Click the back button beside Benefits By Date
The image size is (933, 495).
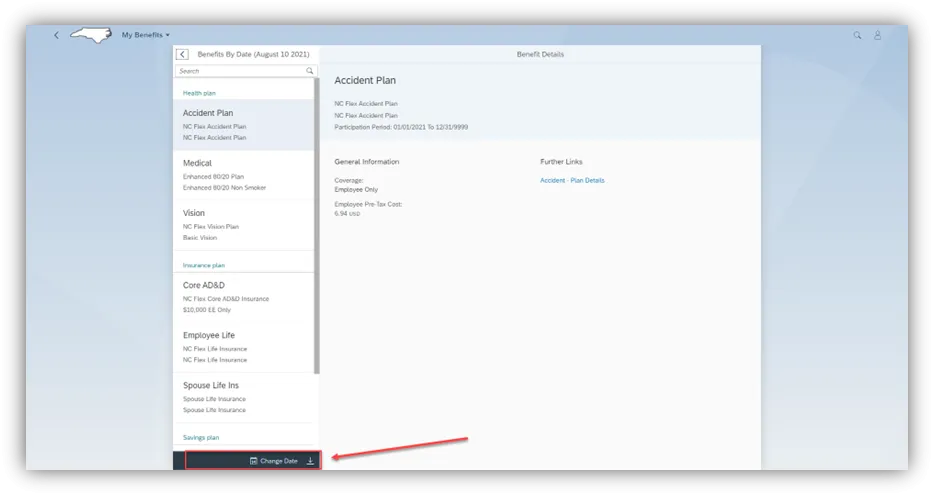[182, 55]
